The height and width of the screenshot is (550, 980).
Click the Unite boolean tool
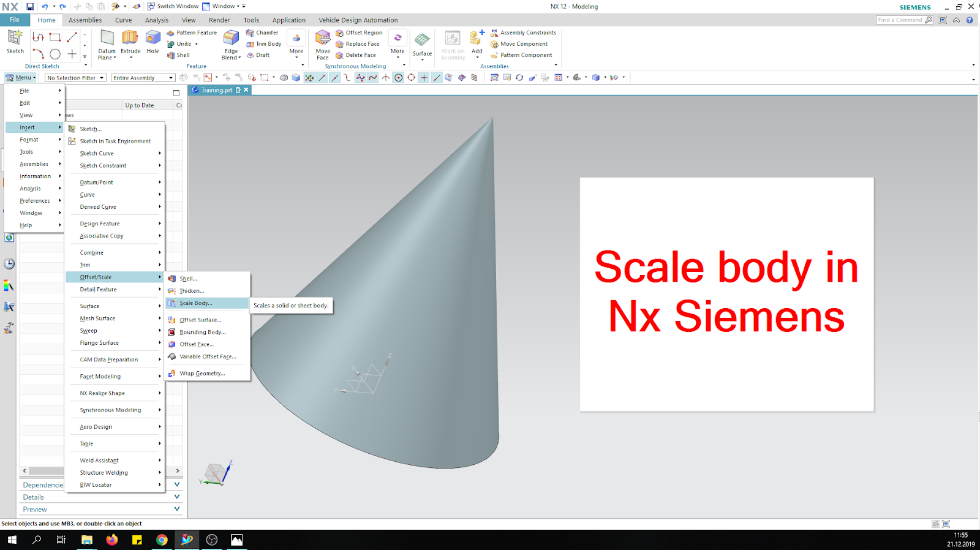(x=179, y=44)
